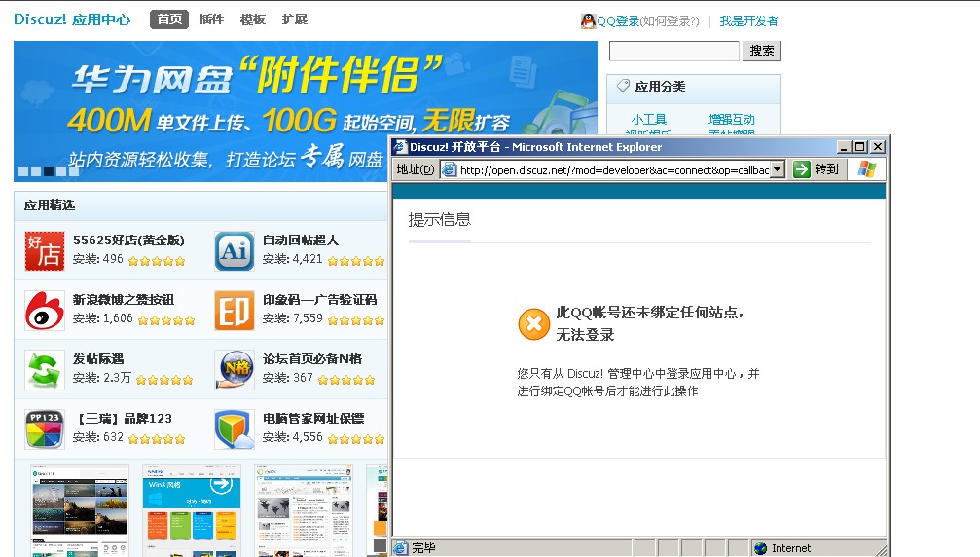The width and height of the screenshot is (980, 557).
Task: Click the 安装: 7,559 install count
Action: click(293, 318)
